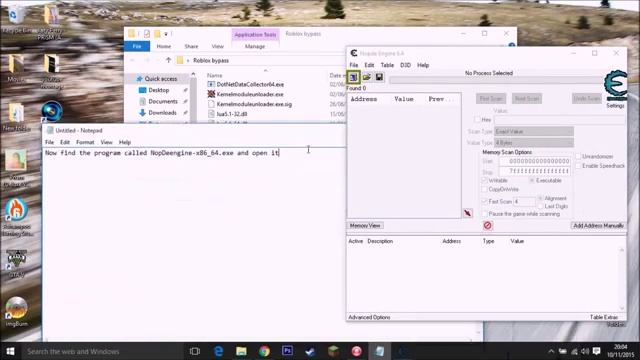The width and height of the screenshot is (640, 360).
Task: Select Kernelmoduleunloader.exe in the file list
Action: tap(250, 94)
